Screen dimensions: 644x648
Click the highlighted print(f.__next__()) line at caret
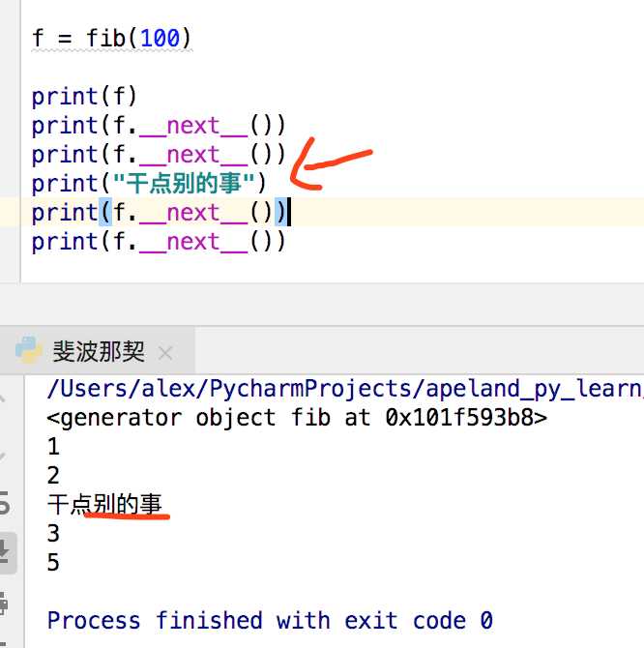pyautogui.click(x=161, y=212)
